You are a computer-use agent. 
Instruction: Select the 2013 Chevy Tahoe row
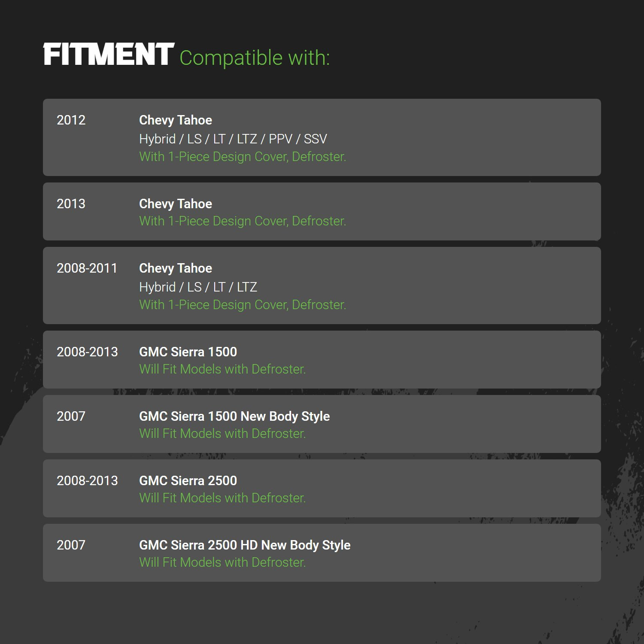(322, 211)
